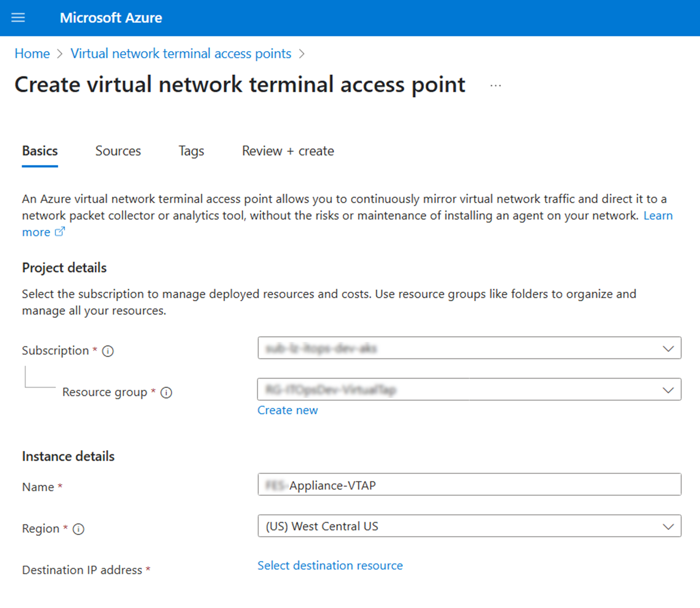Focus the Name input field
The height and width of the screenshot is (608, 700).
tap(470, 484)
